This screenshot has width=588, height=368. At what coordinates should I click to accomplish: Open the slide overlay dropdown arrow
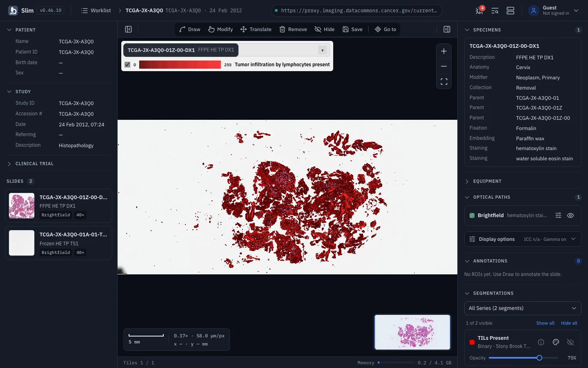[x=323, y=50]
